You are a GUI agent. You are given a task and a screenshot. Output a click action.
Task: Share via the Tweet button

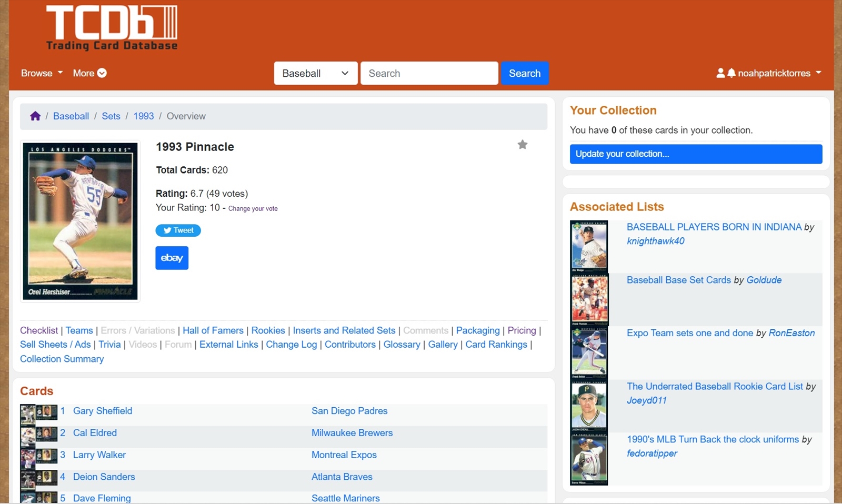[178, 230]
